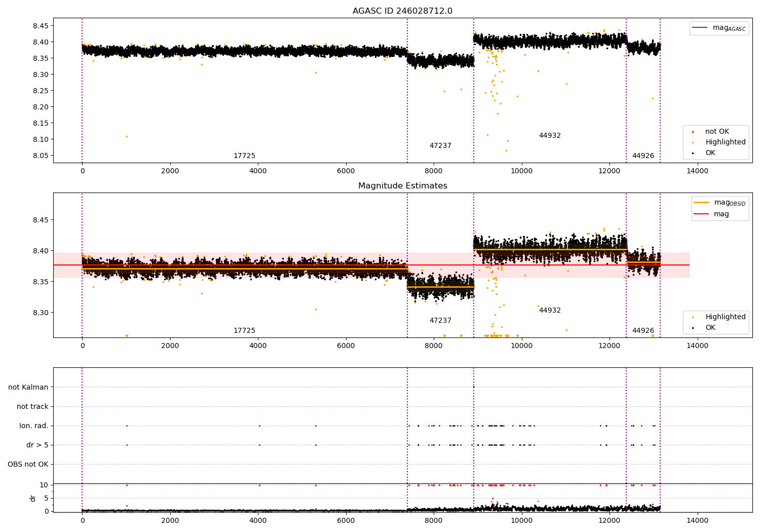Image resolution: width=760 pixels, height=532 pixels.
Task: Click the orange mag OBSID legend line
Action: point(702,203)
